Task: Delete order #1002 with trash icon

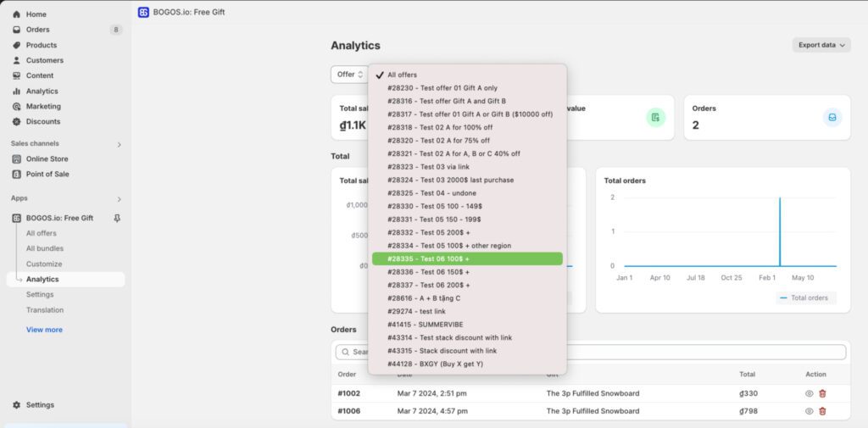Action: (x=822, y=393)
